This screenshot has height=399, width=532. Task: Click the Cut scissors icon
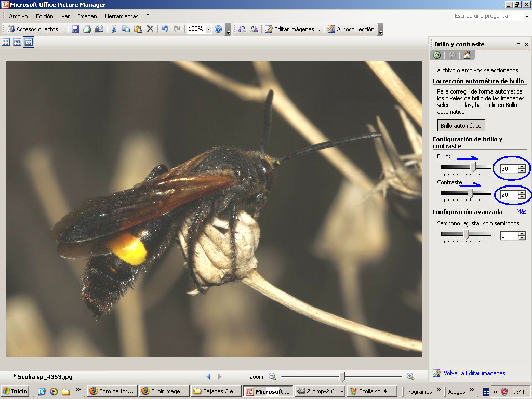[114, 29]
